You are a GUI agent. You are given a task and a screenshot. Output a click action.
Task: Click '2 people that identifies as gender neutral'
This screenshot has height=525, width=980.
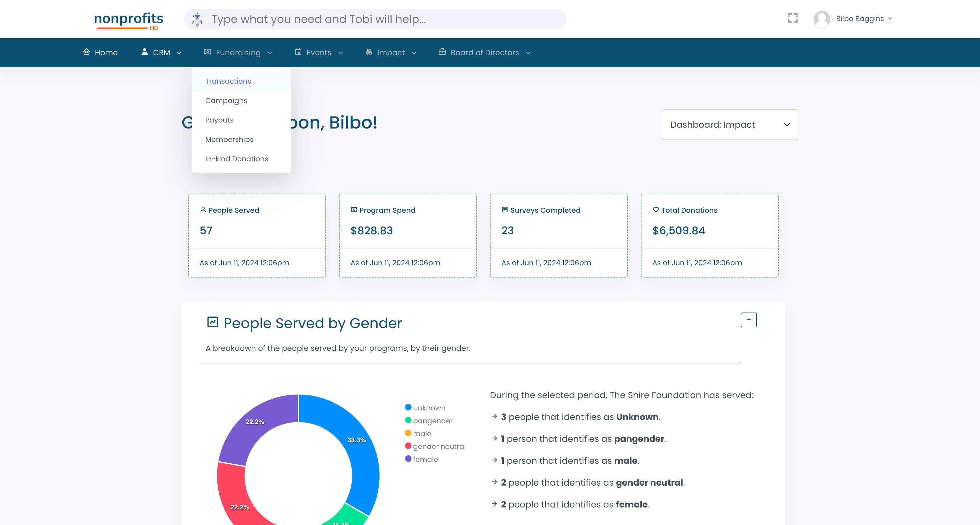(x=593, y=482)
